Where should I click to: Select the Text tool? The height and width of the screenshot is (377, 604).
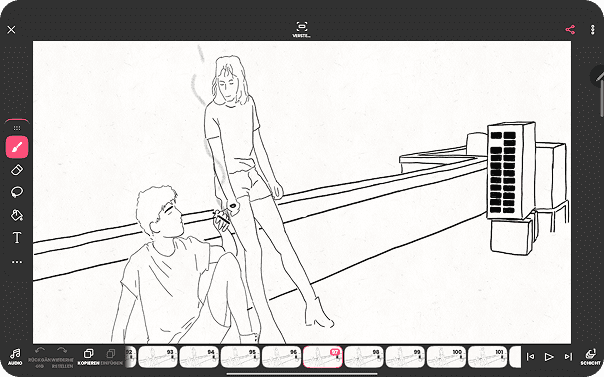coord(17,238)
